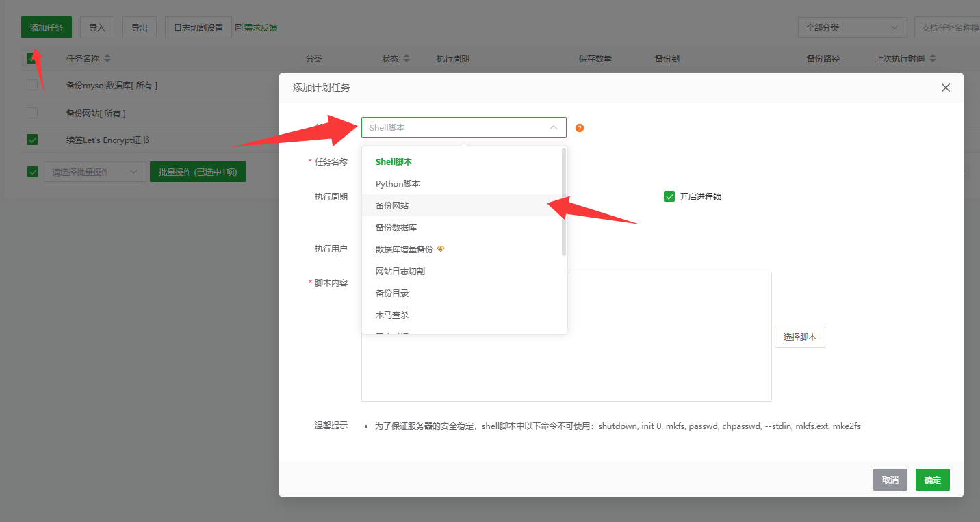Screen dimensions: 980x522
Task: Click the orange help question mark icon
Action: [x=580, y=128]
